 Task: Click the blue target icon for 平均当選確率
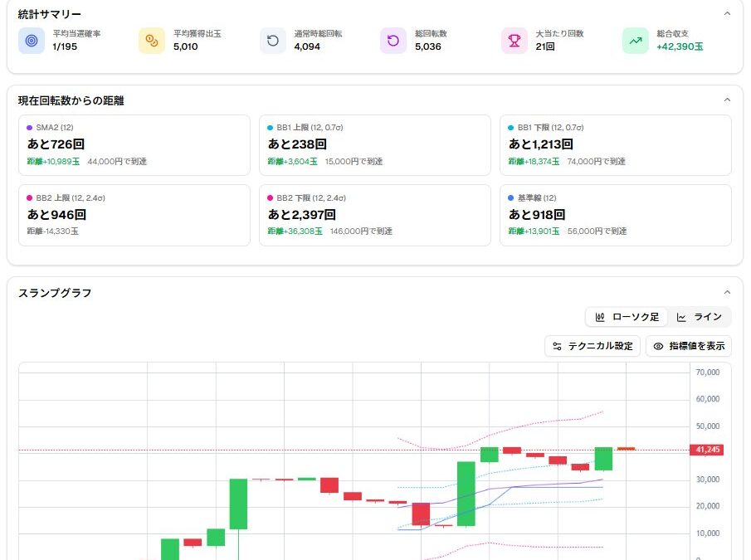[32, 41]
